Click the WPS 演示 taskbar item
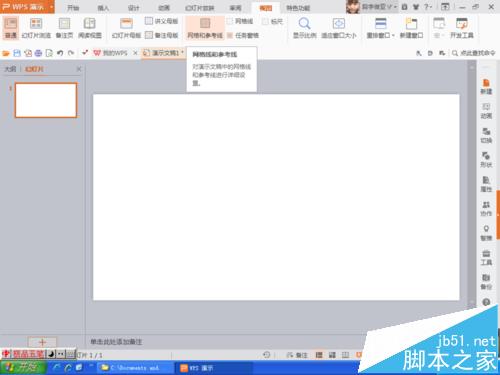Viewport: 500px width, 375px height. (213, 368)
